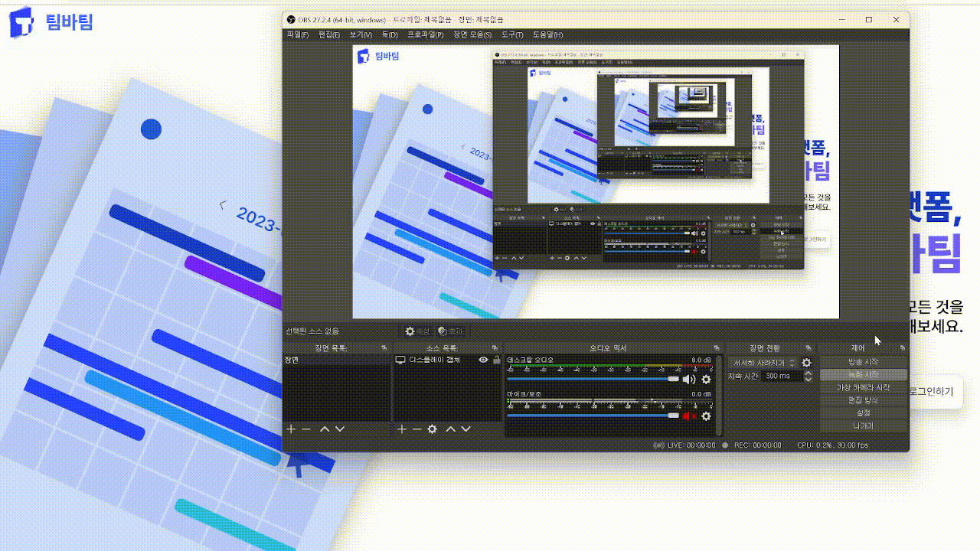Click the OBS logo in the title bar

291,20
